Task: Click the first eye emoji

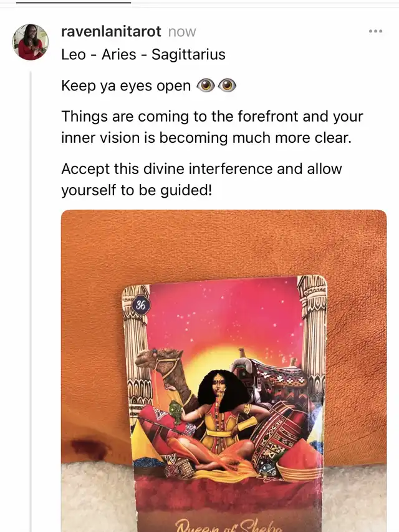Action: click(206, 85)
